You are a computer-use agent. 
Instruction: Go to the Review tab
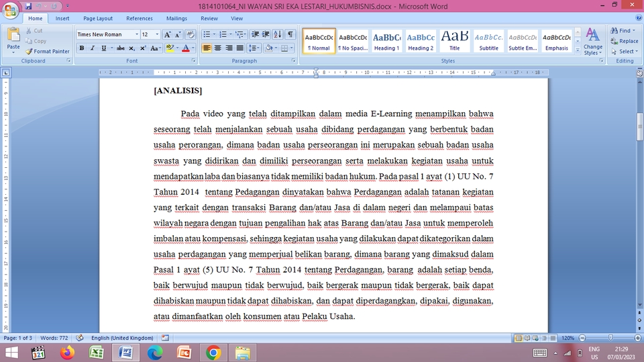coord(209,19)
